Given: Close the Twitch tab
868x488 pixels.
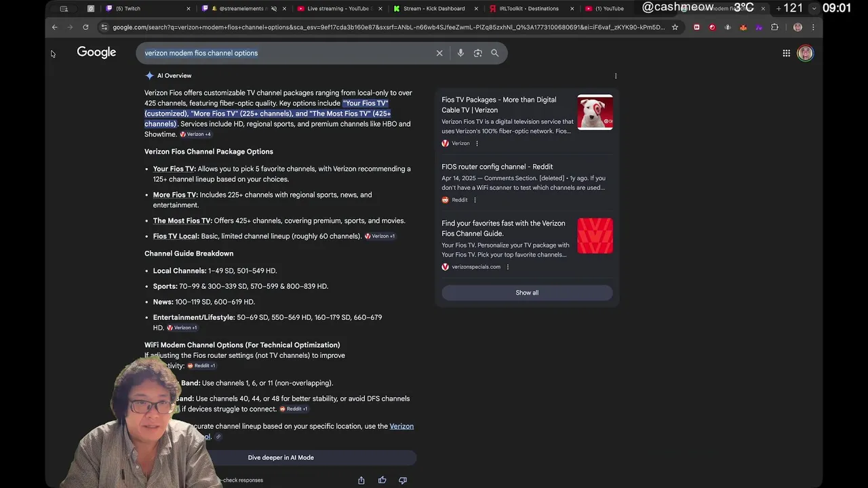Looking at the screenshot, I should pyautogui.click(x=189, y=9).
